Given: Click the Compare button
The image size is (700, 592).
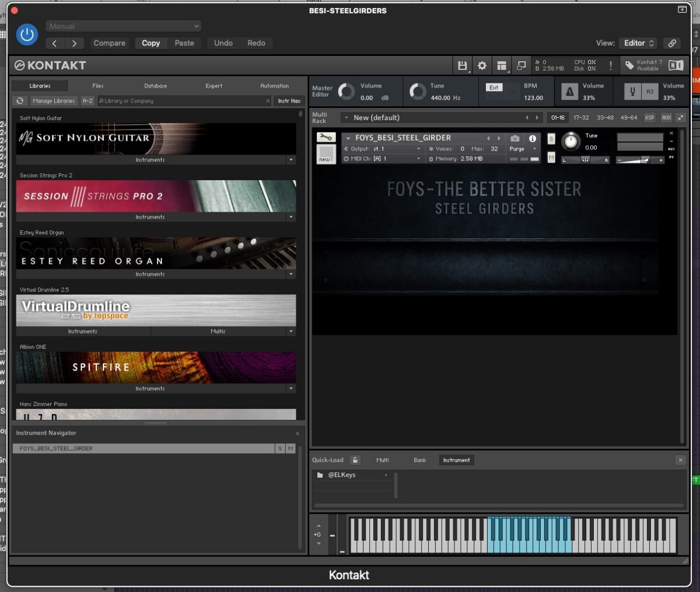Looking at the screenshot, I should coord(108,43).
